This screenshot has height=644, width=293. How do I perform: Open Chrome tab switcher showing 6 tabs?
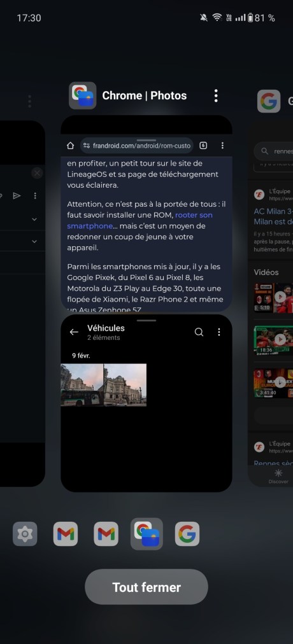click(203, 145)
